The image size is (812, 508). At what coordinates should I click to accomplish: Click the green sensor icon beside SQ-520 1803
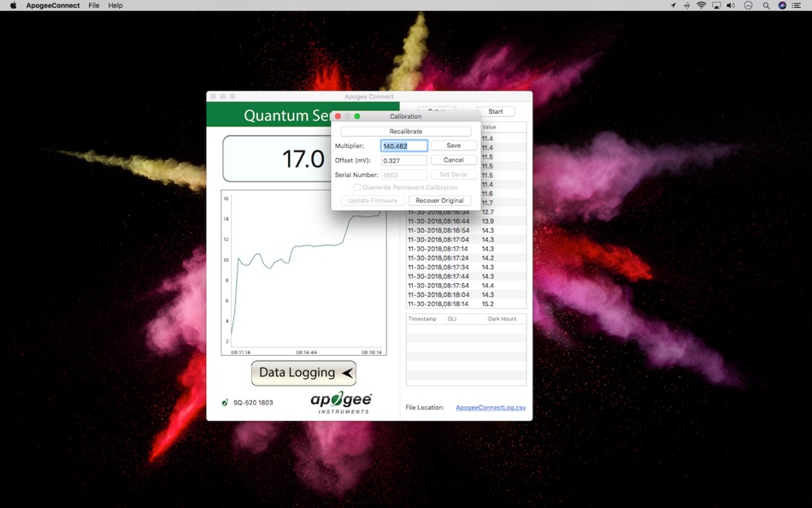tap(225, 402)
